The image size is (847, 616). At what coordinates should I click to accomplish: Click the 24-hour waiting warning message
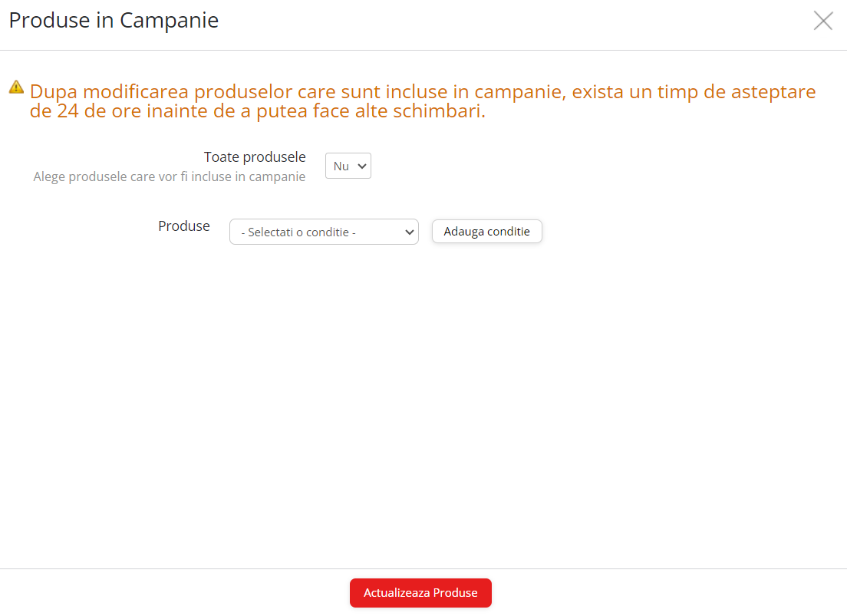click(423, 100)
